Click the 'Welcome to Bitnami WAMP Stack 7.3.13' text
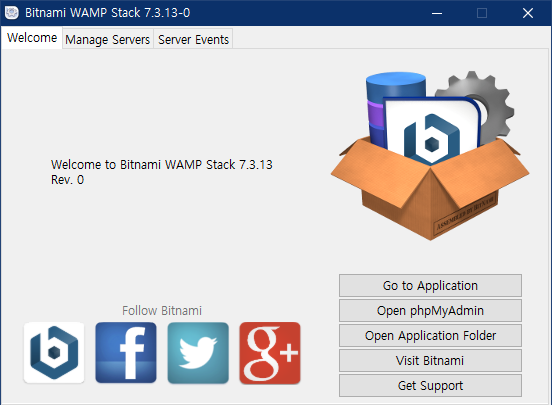 pos(162,165)
